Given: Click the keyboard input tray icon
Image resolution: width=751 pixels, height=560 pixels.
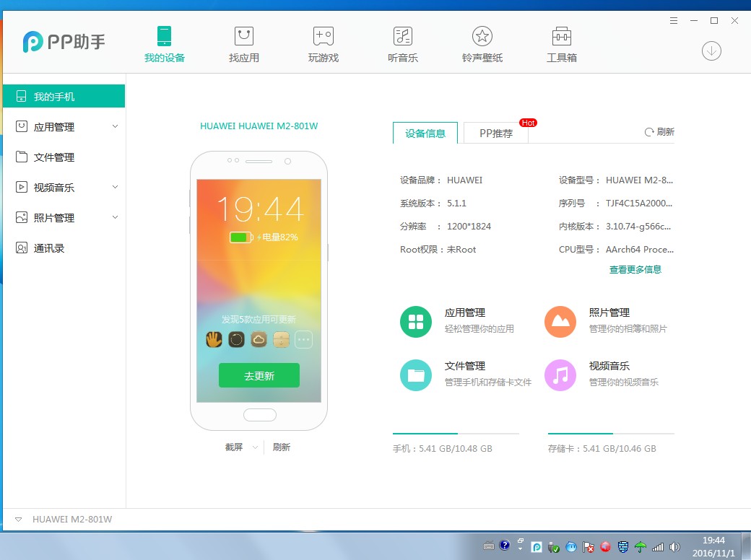Looking at the screenshot, I should coord(489,546).
